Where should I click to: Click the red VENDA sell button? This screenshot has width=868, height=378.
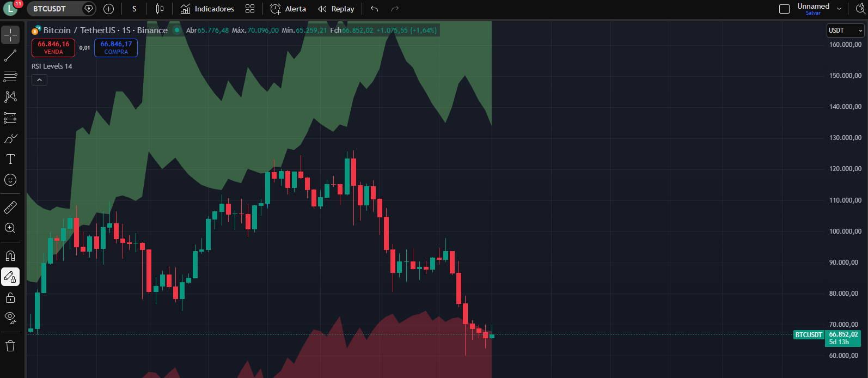(53, 48)
